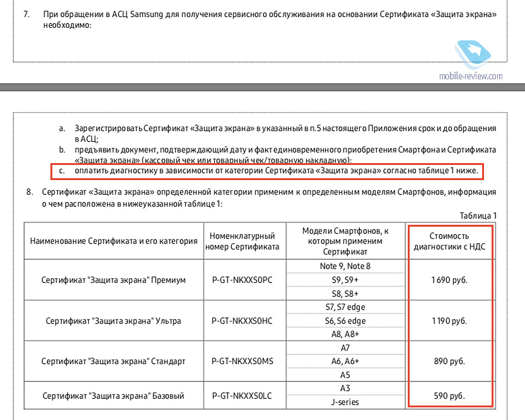Click the "Таблица 1" caption above the table
Screen dimensions: 525x420
478,216
